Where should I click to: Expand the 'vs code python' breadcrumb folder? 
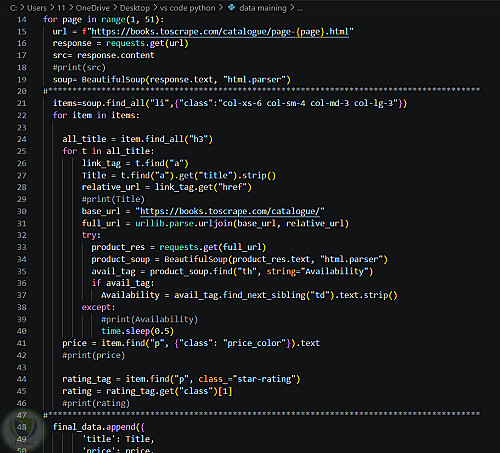(x=187, y=8)
